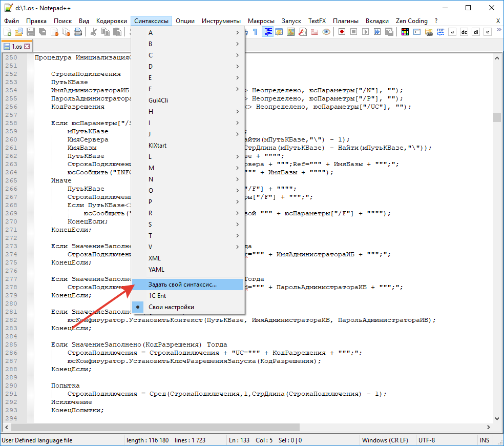This screenshot has width=504, height=446.
Task: Start macro recording with red record button
Action: pos(342,32)
